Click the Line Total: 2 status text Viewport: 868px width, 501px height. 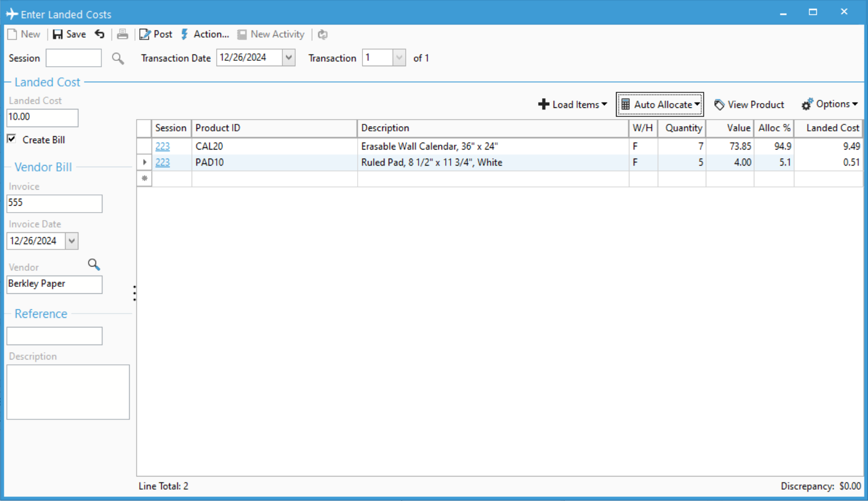coord(163,486)
